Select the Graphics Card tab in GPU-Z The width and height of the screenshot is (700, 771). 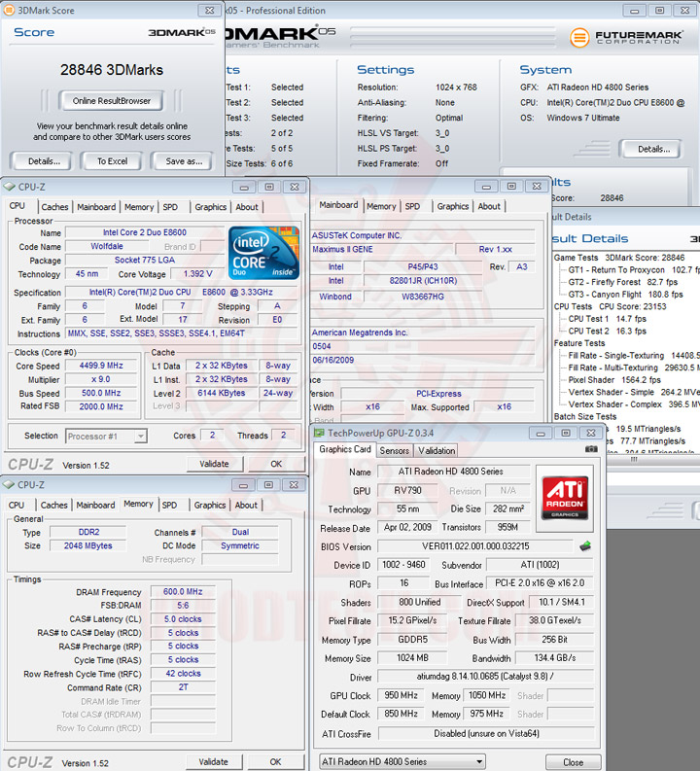pyautogui.click(x=344, y=449)
